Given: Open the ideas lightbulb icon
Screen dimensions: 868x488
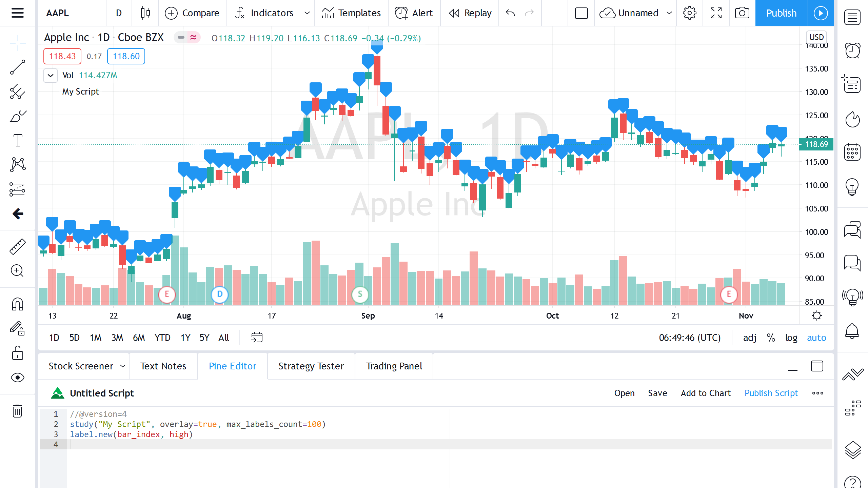Looking at the screenshot, I should (852, 187).
